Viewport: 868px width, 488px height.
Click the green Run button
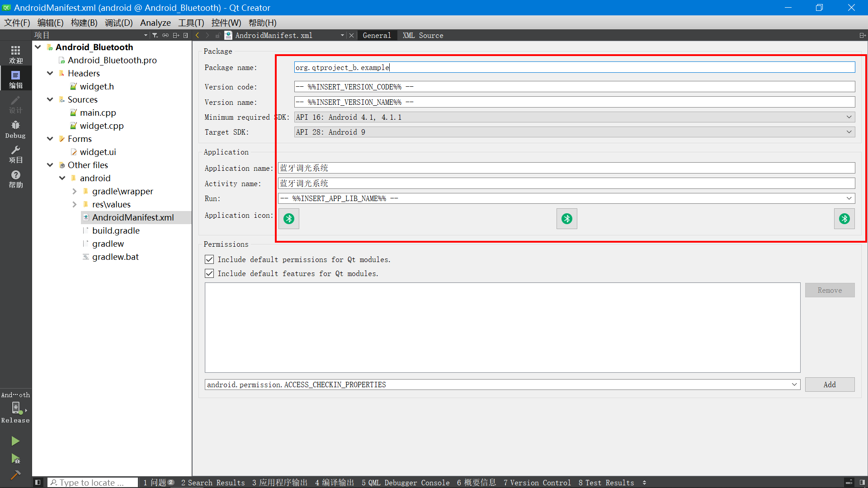(x=15, y=441)
